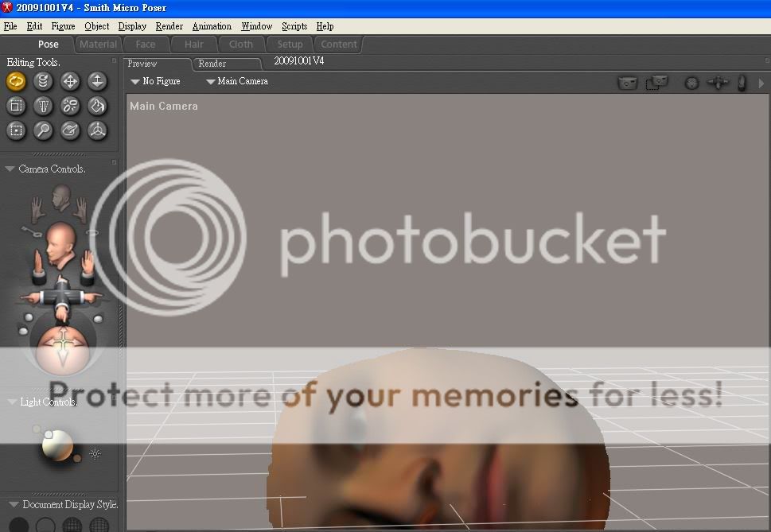
Task: Select the Magnifier tool
Action: pos(43,130)
